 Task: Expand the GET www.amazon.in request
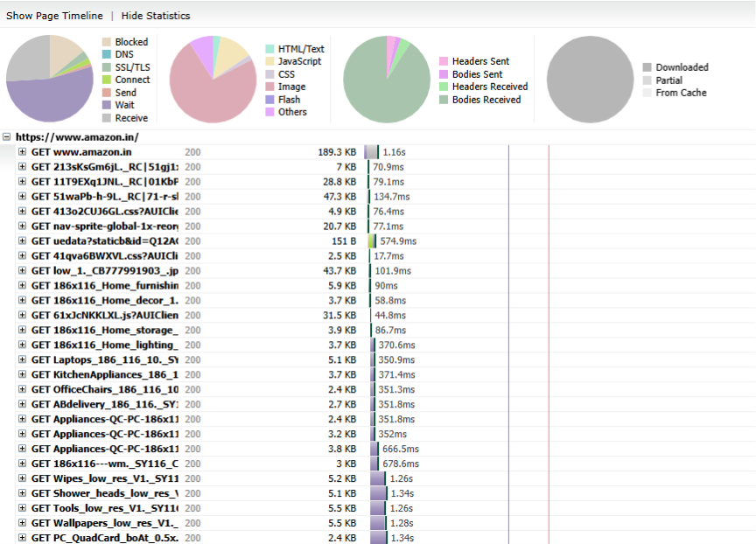pyautogui.click(x=22, y=152)
